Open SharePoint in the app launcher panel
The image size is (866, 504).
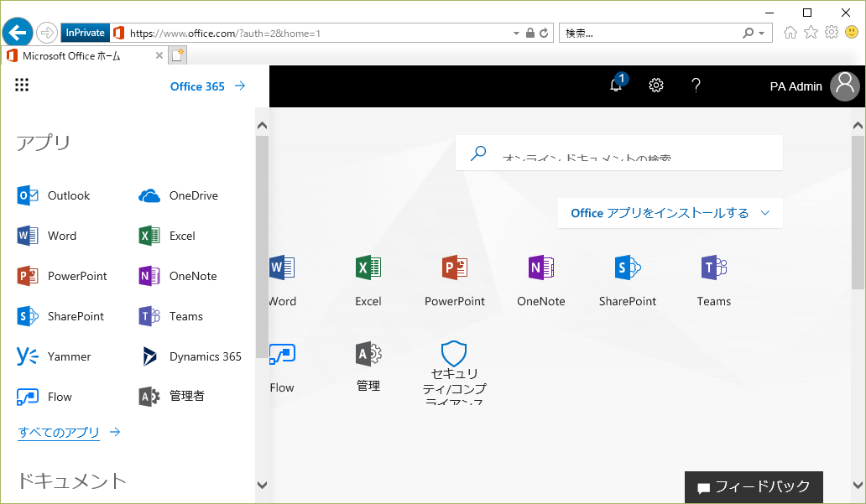pos(60,316)
